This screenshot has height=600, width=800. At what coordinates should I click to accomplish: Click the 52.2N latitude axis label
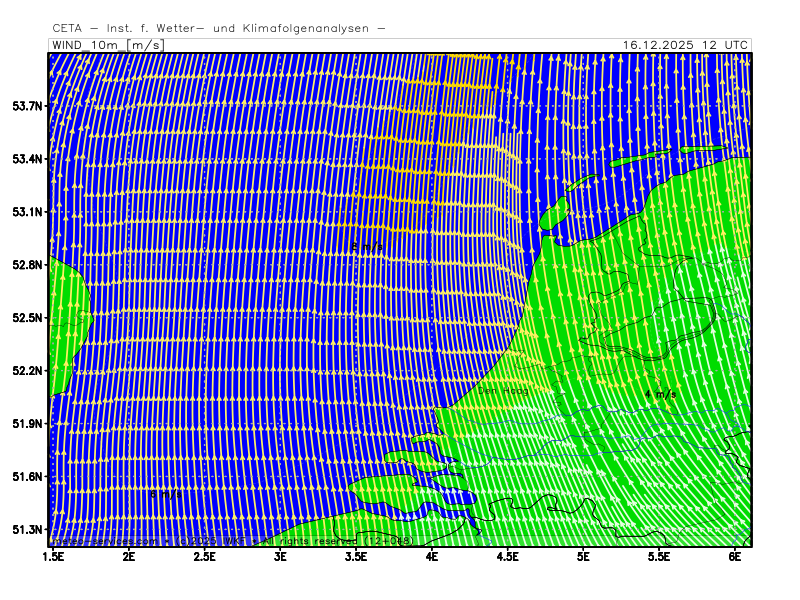pyautogui.click(x=27, y=371)
